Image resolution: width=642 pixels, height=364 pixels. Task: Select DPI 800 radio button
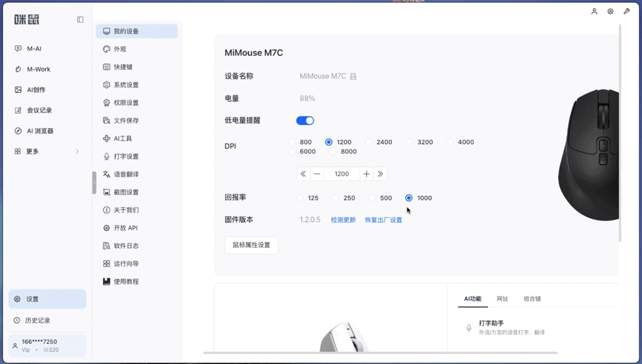(x=291, y=142)
